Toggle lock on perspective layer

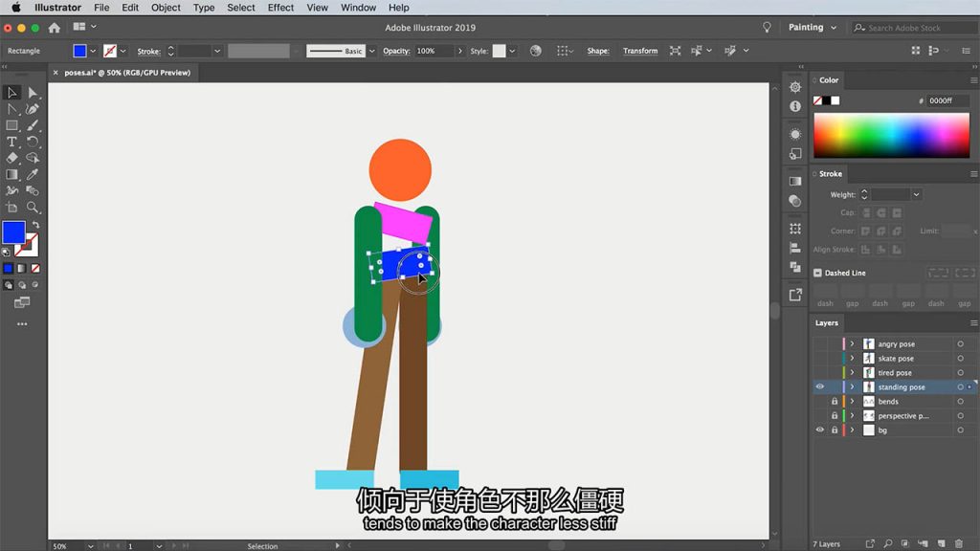click(834, 415)
